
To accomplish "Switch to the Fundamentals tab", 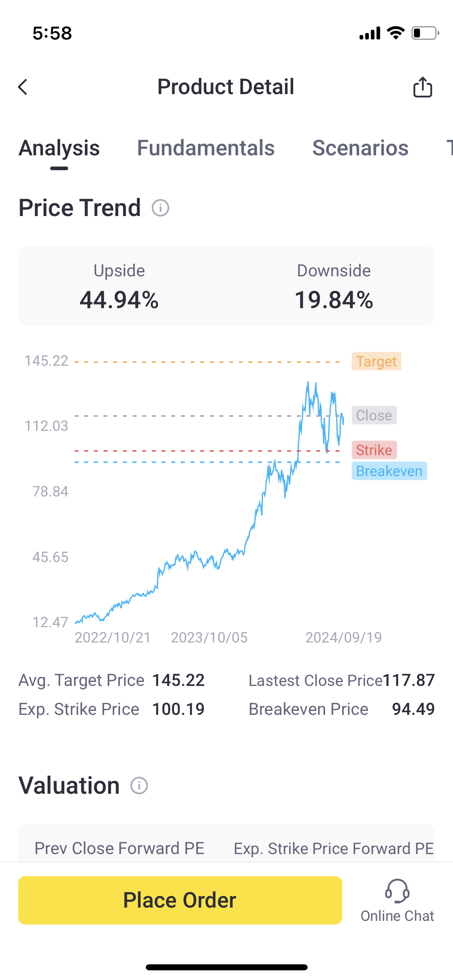I will coord(206,148).
